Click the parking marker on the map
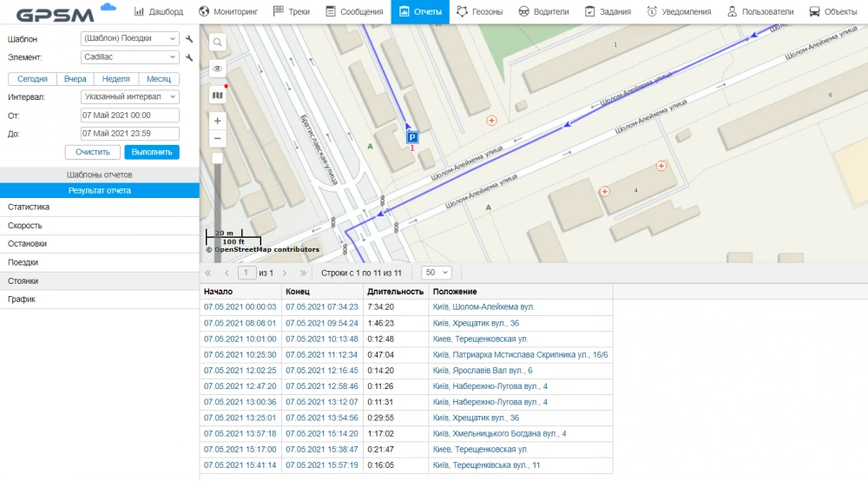The image size is (868, 481). (412, 136)
